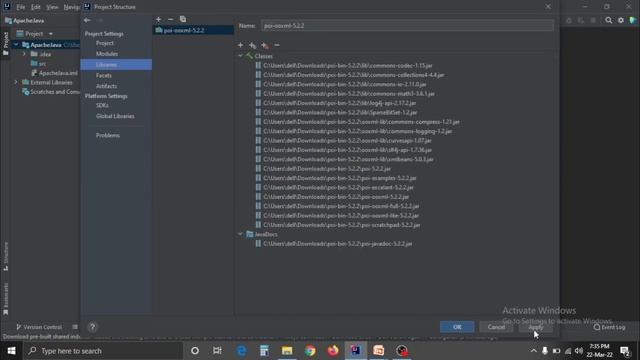
Task: Open File Explorer from taskbar
Action: coord(287,351)
